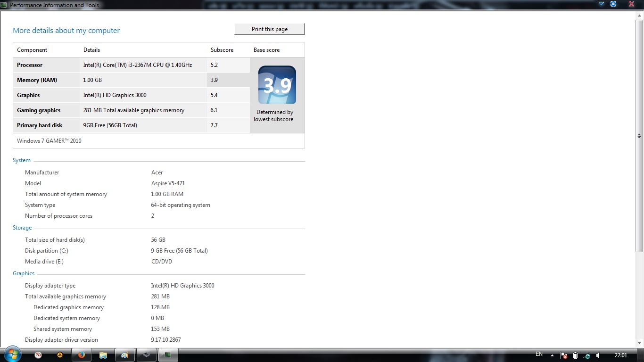Click the Aspire V5-471 model value
This screenshot has height=362, width=644.
pos(168,183)
